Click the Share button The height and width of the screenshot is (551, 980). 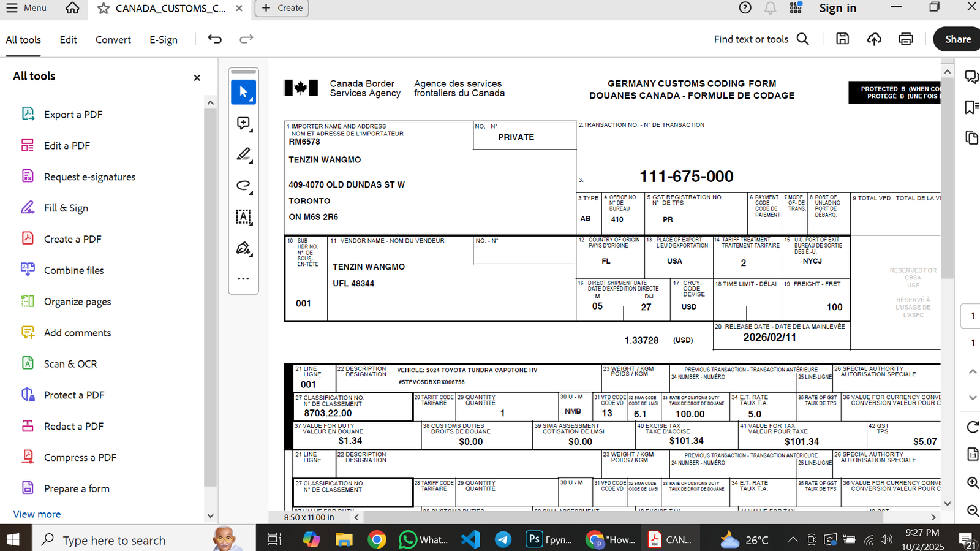coord(957,39)
